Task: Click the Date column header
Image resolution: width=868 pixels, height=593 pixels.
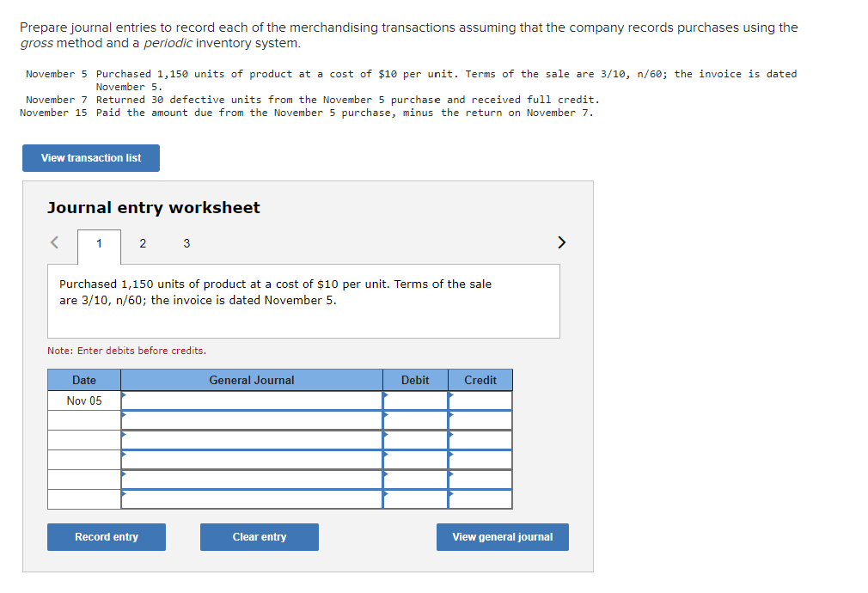Action: click(83, 379)
